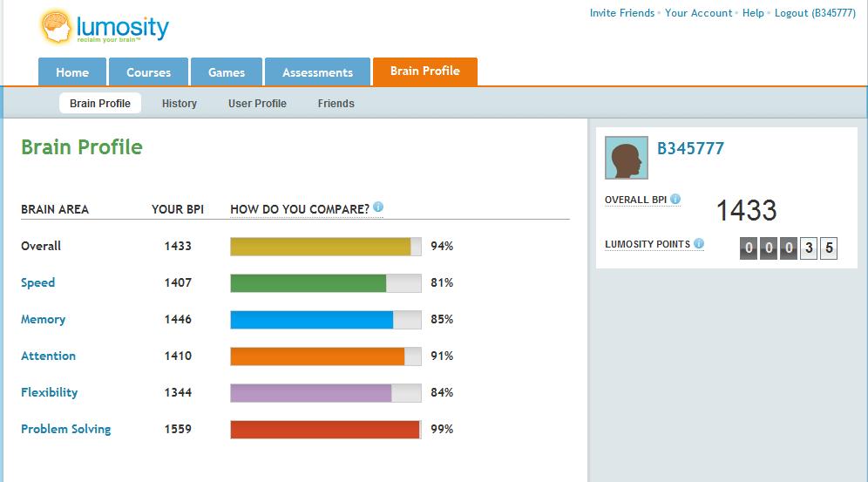
Task: Open the Home tab
Action: pyautogui.click(x=72, y=72)
